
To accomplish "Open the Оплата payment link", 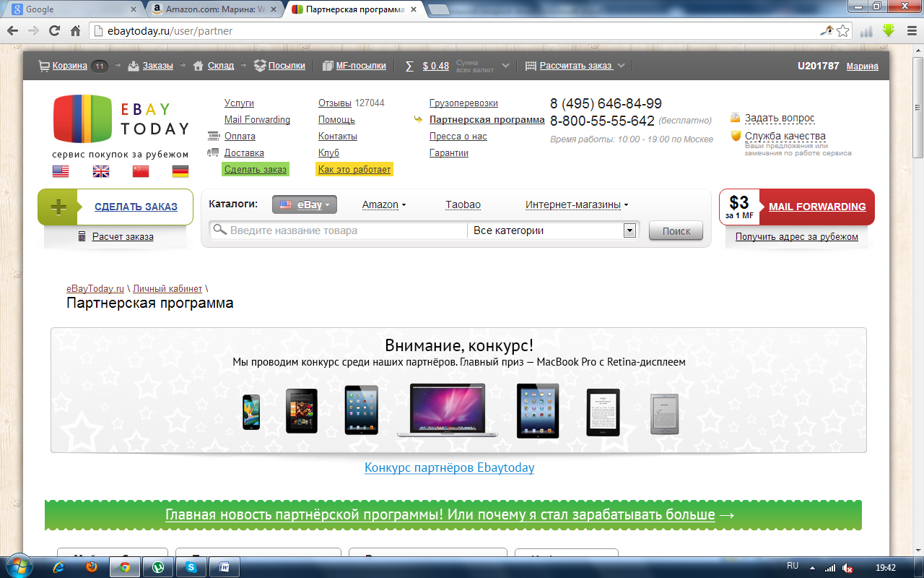I will point(240,137).
